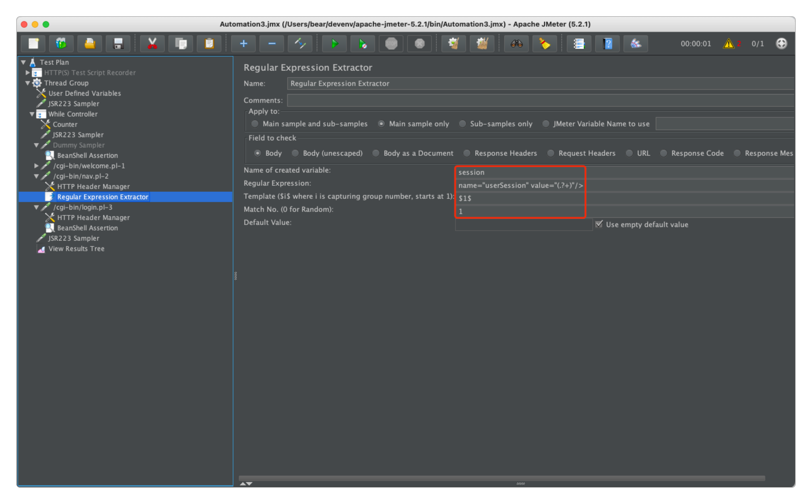Click the New test plan icon
The width and height of the screenshot is (812, 504).
(x=33, y=44)
